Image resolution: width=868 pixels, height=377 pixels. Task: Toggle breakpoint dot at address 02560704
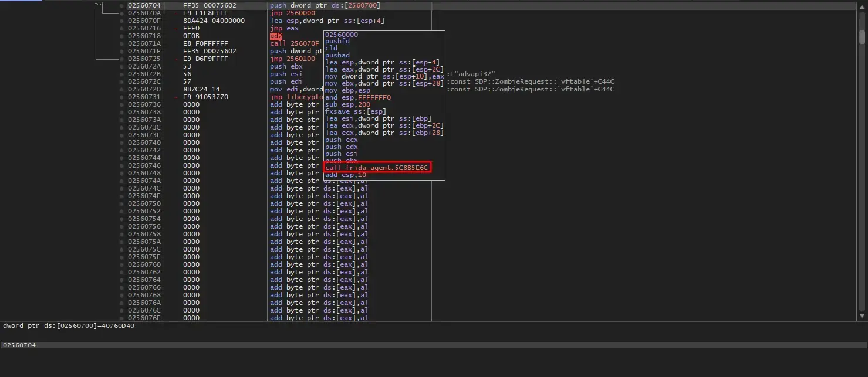point(121,6)
